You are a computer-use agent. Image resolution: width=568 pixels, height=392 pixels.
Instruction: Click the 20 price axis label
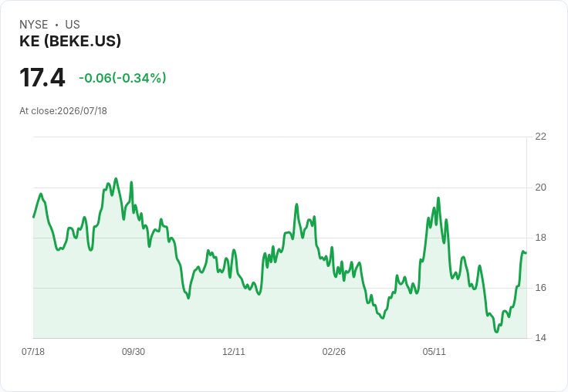click(x=540, y=188)
